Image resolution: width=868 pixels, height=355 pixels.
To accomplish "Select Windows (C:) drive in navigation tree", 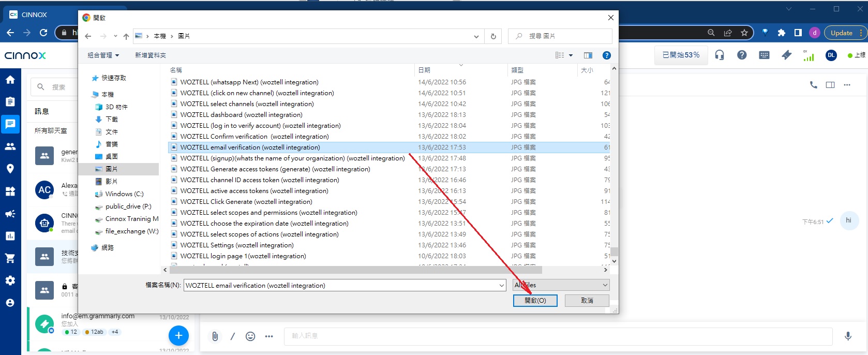I will tap(124, 194).
